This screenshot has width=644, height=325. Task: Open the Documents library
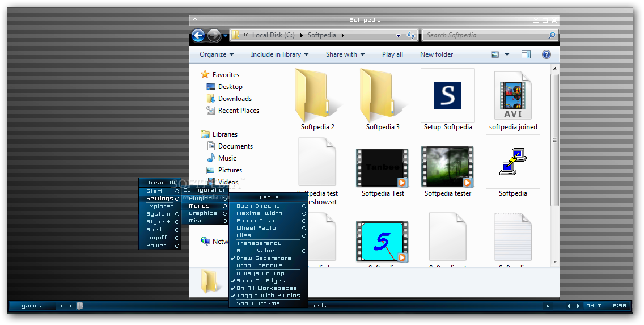pyautogui.click(x=235, y=146)
